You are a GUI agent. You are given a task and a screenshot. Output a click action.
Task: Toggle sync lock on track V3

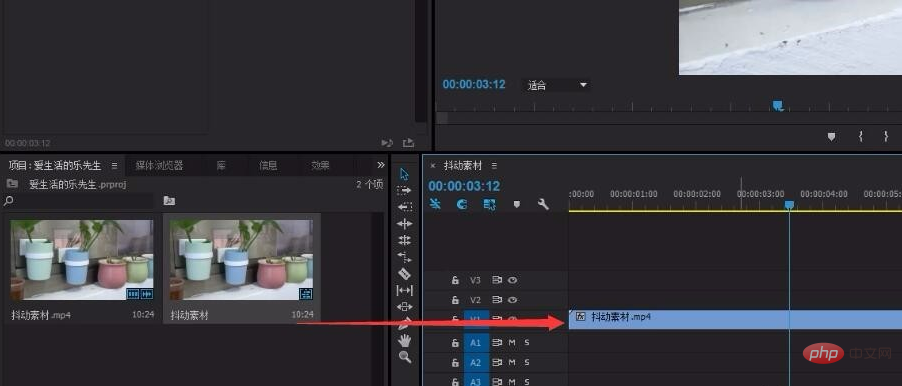point(497,280)
